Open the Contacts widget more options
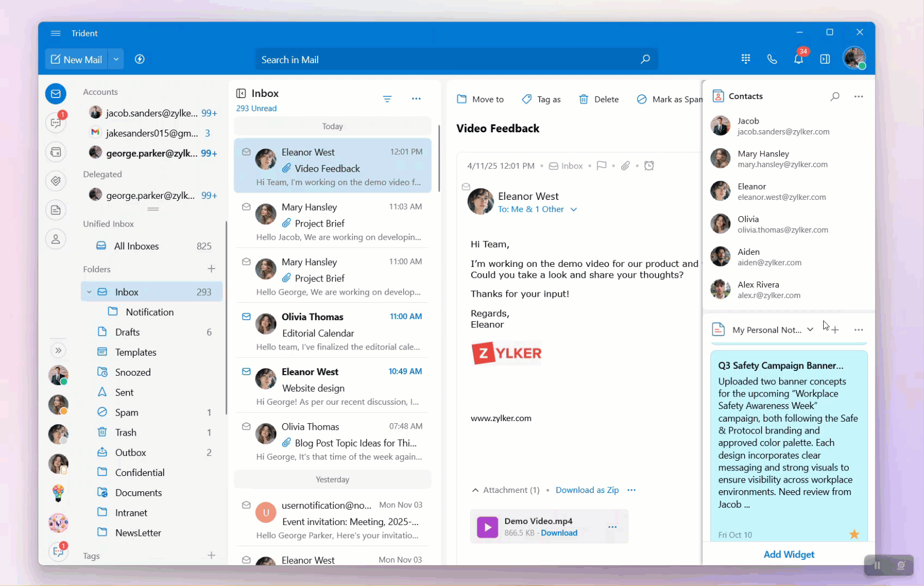 pyautogui.click(x=859, y=96)
